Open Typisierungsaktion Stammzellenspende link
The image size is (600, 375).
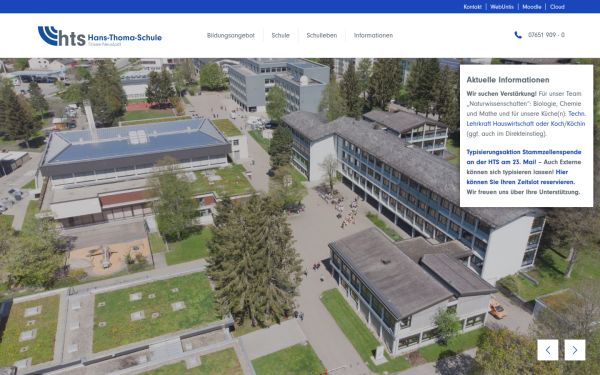pos(524,157)
